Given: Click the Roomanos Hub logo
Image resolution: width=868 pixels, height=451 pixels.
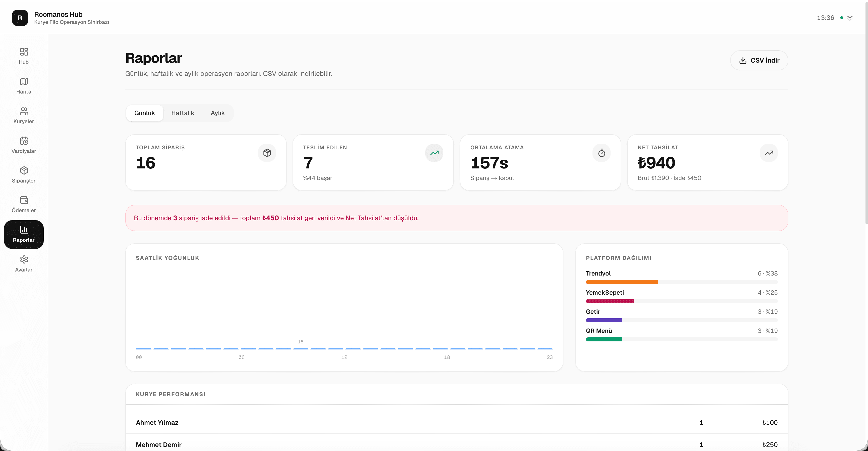Looking at the screenshot, I should coord(20,18).
